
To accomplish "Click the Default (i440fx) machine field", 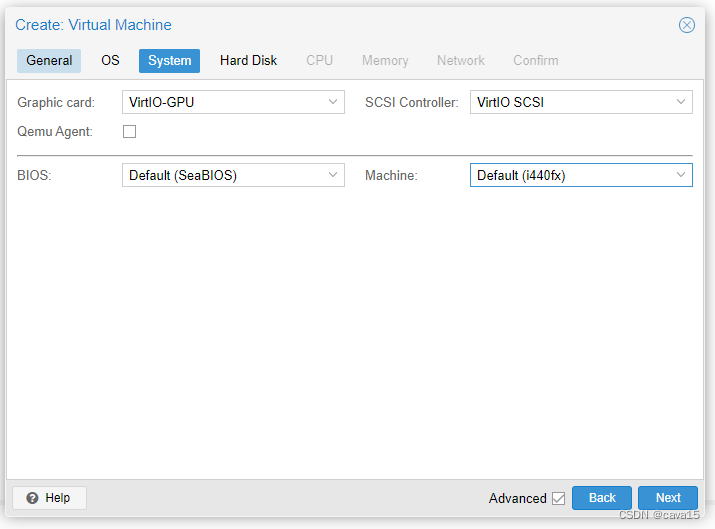I will [x=570, y=175].
